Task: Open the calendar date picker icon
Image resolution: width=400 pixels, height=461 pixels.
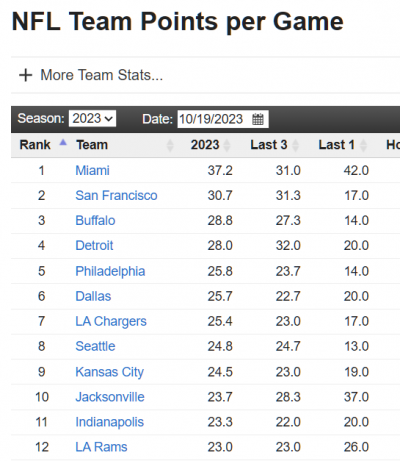Action: [x=258, y=119]
